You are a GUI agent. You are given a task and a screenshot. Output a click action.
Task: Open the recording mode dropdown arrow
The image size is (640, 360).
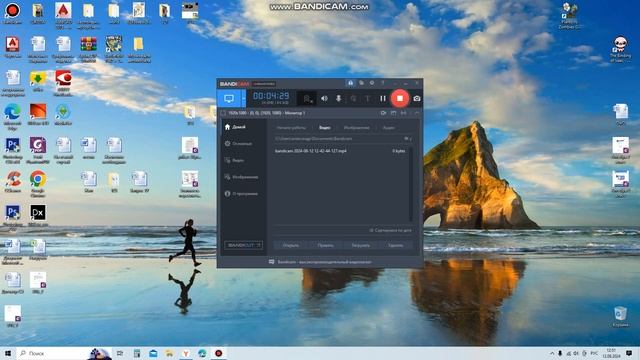click(244, 98)
